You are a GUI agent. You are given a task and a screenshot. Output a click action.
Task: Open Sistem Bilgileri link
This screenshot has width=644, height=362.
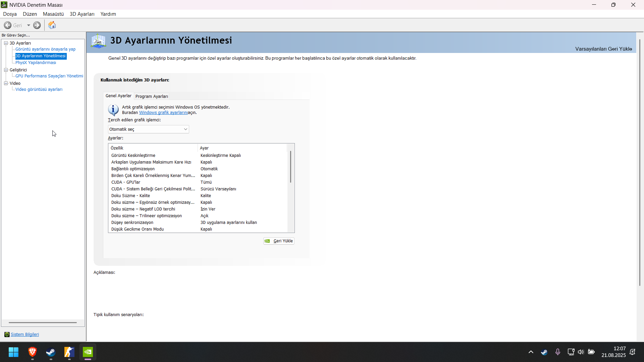tap(25, 335)
